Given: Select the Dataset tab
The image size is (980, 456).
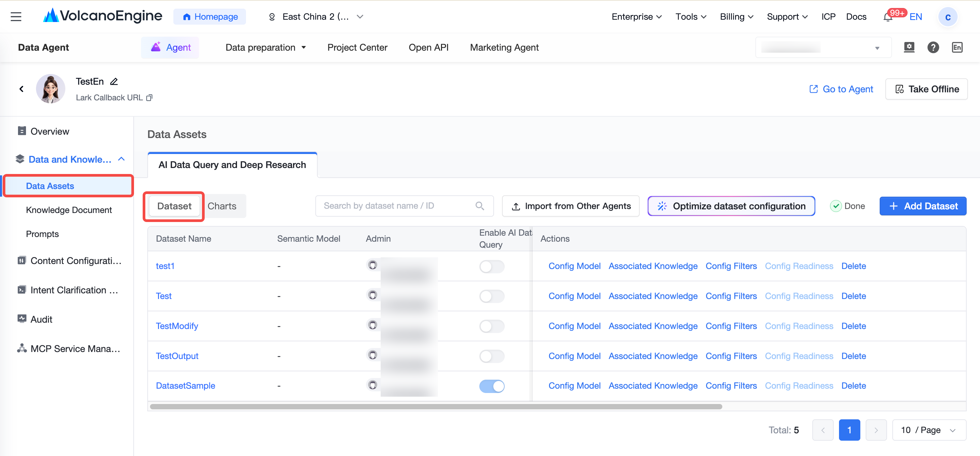Looking at the screenshot, I should 174,206.
